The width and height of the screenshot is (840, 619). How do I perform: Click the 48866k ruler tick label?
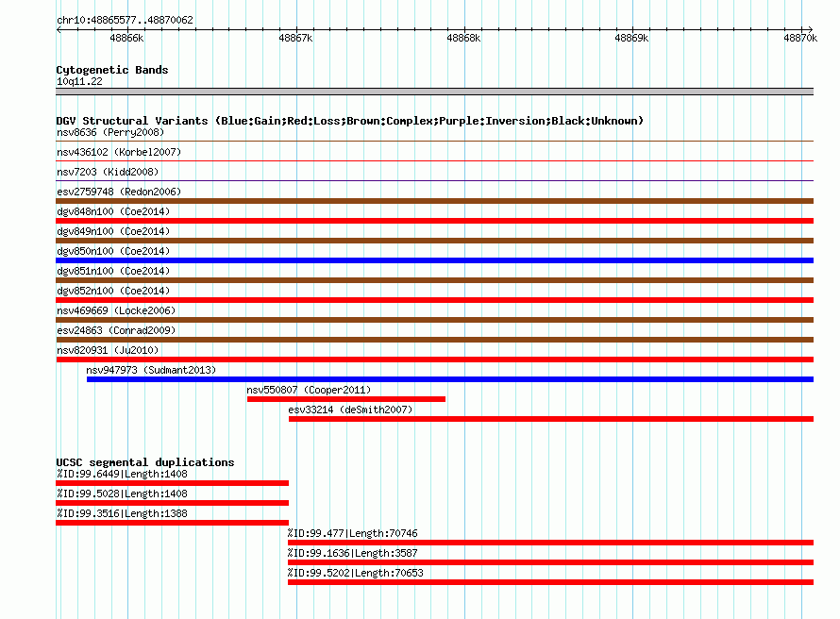[126, 38]
